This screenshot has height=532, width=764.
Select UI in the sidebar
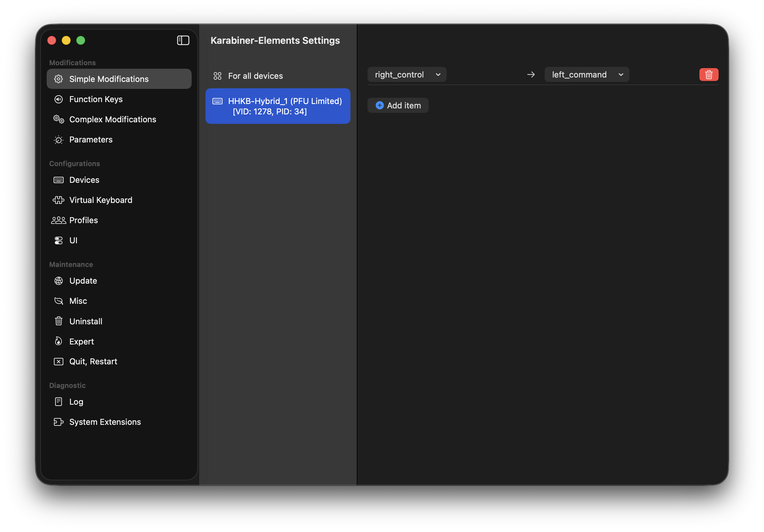tap(119, 240)
